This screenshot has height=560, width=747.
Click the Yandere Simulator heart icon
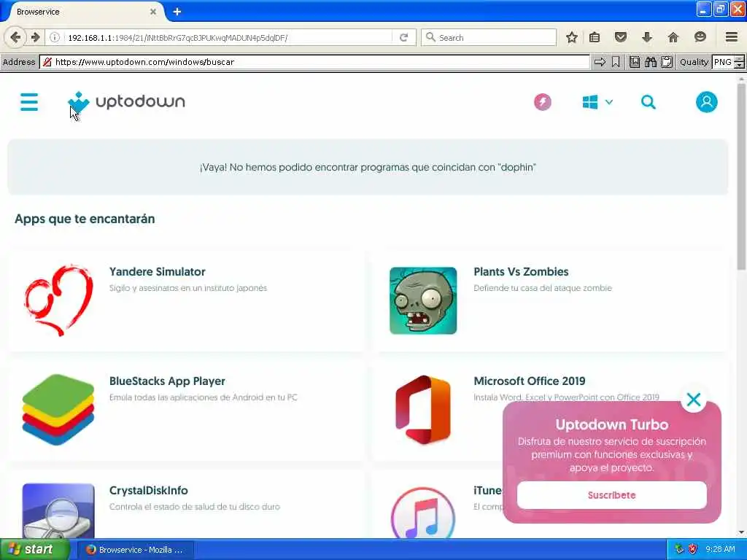coord(58,300)
